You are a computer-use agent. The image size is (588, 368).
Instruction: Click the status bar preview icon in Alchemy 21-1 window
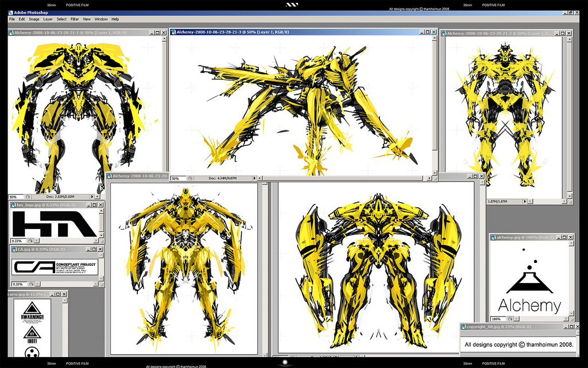28,197
